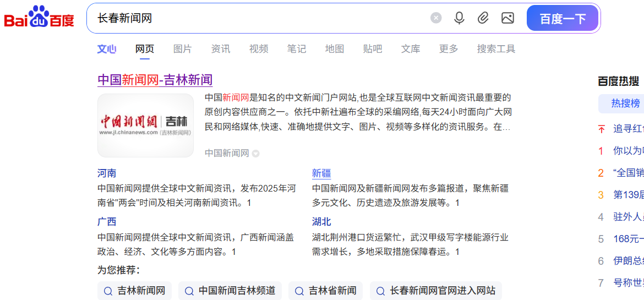Screen dimensions: 644x300
Task: Open the 新疆 sub-link
Action: (321, 173)
